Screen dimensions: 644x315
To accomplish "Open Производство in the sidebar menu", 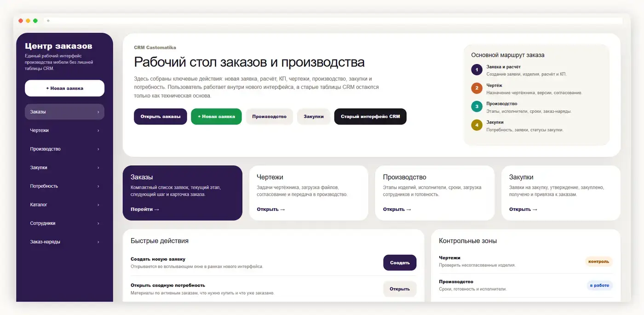I will pos(64,149).
